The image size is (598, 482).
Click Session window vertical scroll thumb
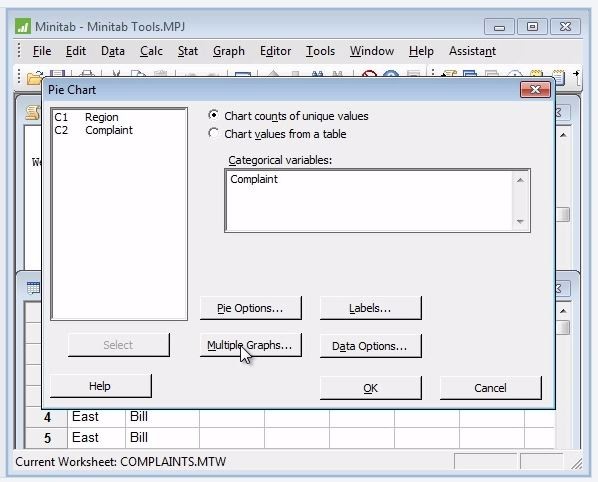pos(563,214)
